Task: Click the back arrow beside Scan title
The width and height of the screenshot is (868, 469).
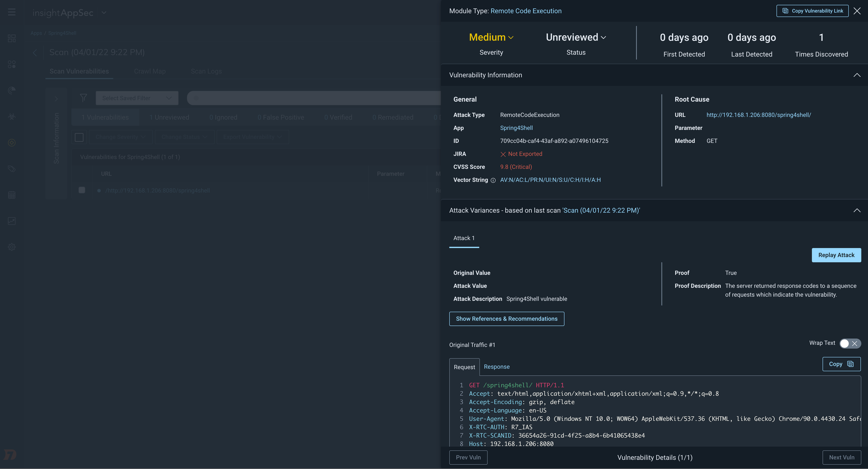Action: (35, 53)
